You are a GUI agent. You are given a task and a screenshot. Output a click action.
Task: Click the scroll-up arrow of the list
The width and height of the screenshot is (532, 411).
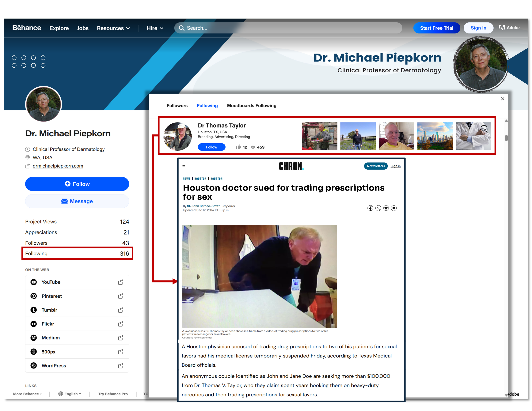coord(506,121)
